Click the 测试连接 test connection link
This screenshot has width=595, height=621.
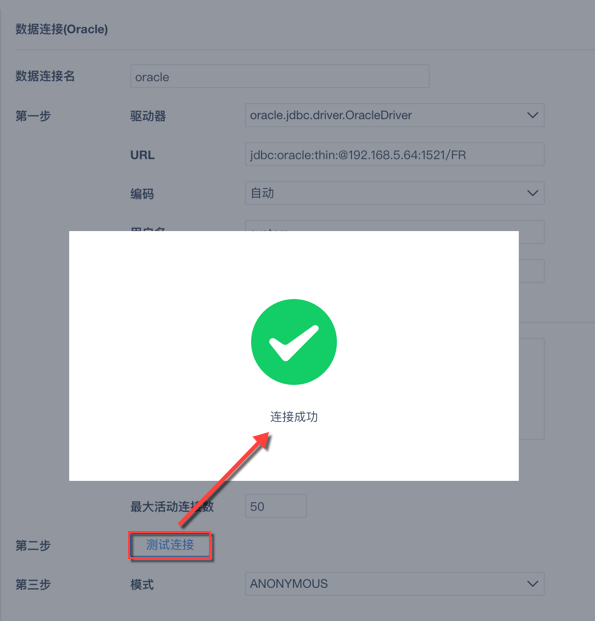pos(170,545)
